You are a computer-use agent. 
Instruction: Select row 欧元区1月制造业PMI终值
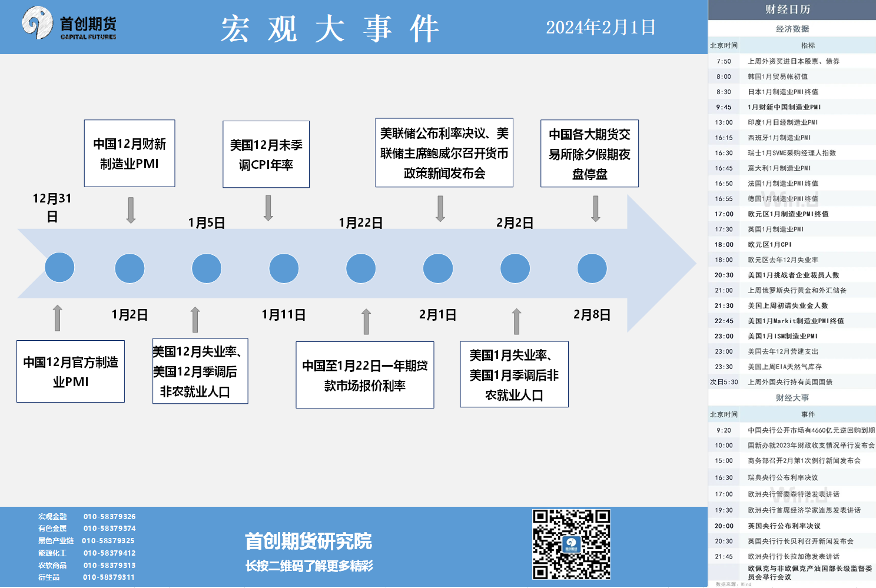pyautogui.click(x=792, y=214)
